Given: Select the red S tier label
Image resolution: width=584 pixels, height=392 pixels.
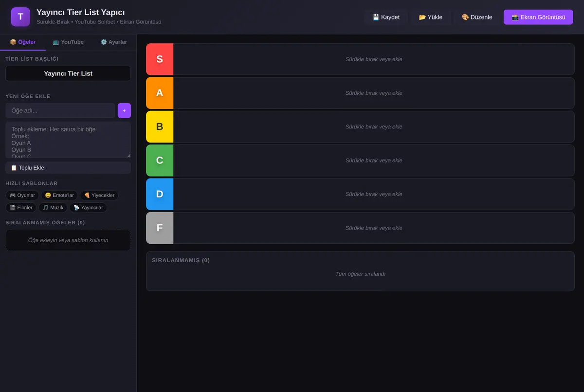Looking at the screenshot, I should 160,59.
